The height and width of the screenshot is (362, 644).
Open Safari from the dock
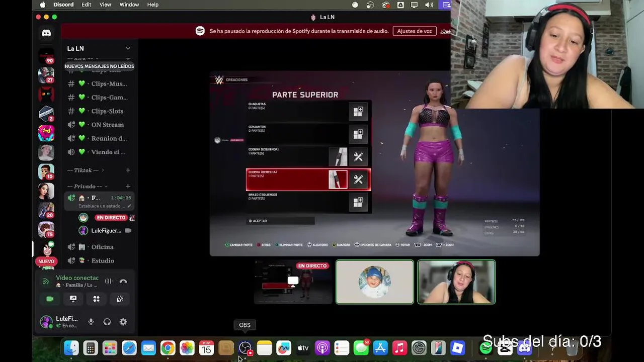pos(129,348)
